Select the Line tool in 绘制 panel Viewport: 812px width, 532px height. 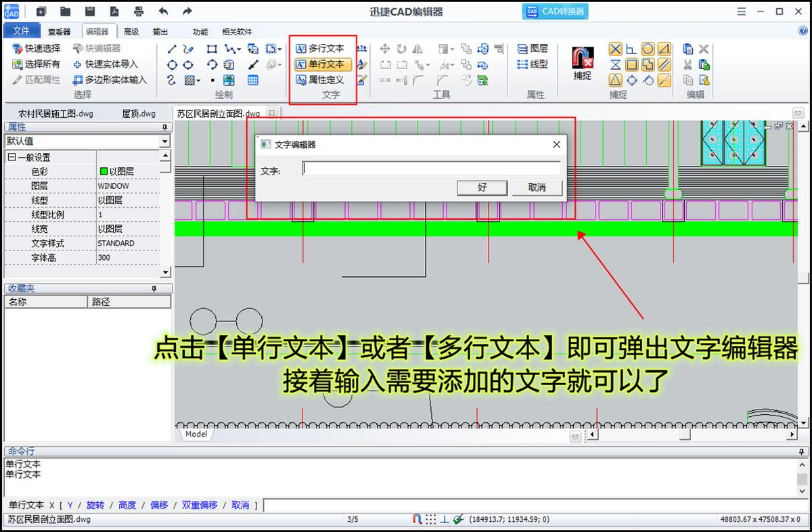172,49
